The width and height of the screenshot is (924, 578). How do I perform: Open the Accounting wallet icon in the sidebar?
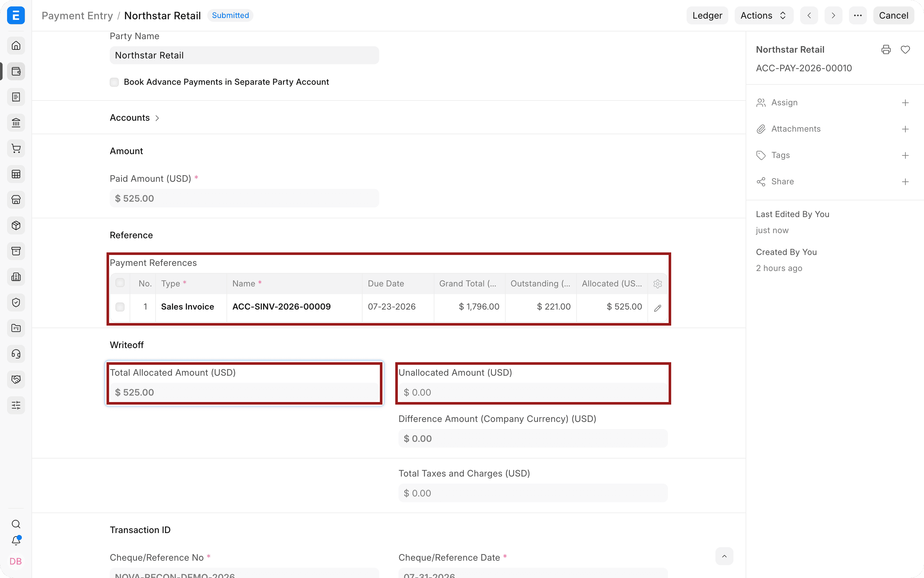16,72
